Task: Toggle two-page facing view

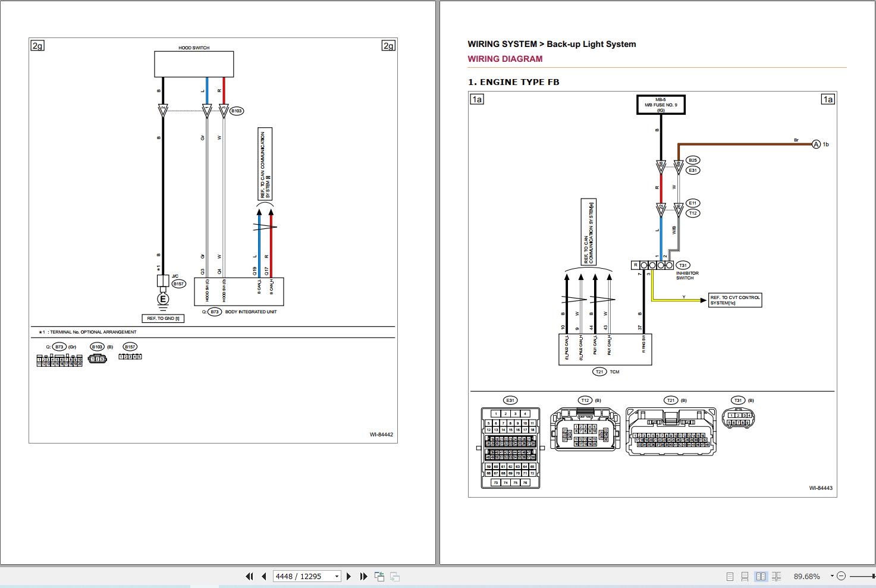Action: [761, 576]
